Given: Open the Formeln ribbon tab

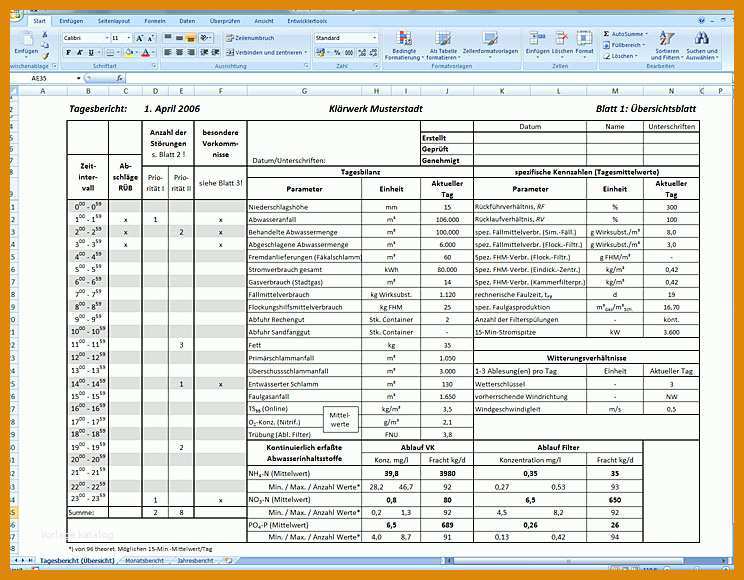Looking at the screenshot, I should tap(155, 21).
